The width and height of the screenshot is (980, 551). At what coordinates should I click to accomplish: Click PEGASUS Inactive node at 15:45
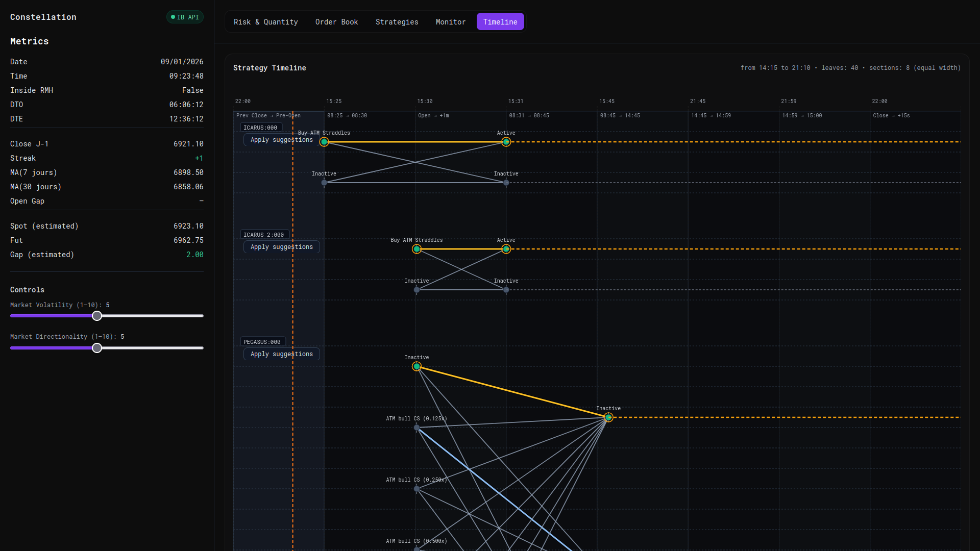point(608,417)
